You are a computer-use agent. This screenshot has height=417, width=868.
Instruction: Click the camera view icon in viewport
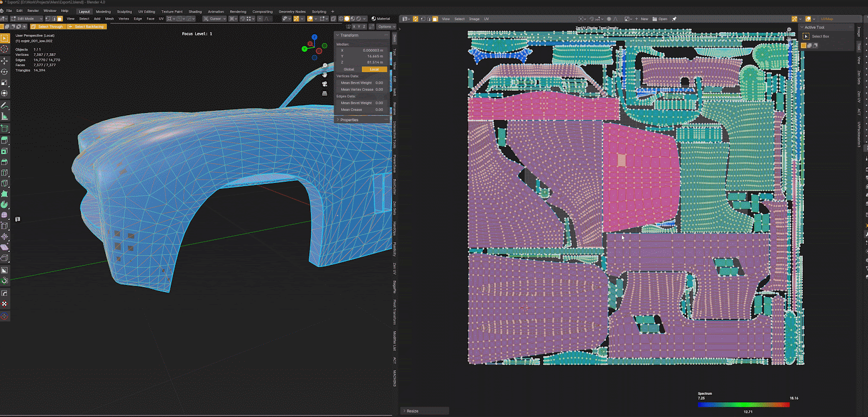click(x=324, y=84)
